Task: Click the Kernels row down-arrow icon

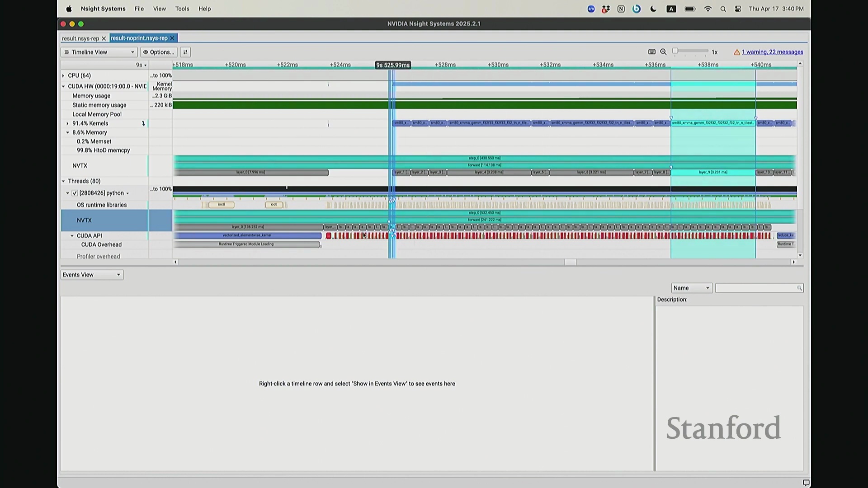Action: [144, 123]
